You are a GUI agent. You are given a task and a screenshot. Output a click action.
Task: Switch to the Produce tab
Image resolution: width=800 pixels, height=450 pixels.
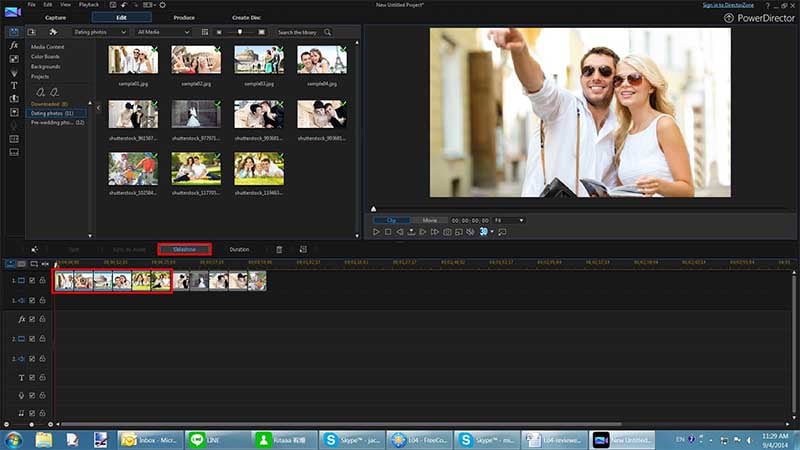(x=184, y=17)
